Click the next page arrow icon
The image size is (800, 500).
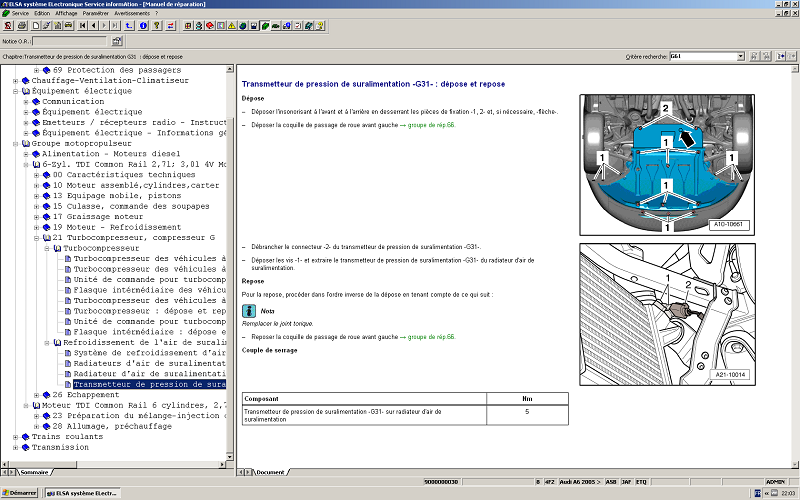[x=104, y=26]
